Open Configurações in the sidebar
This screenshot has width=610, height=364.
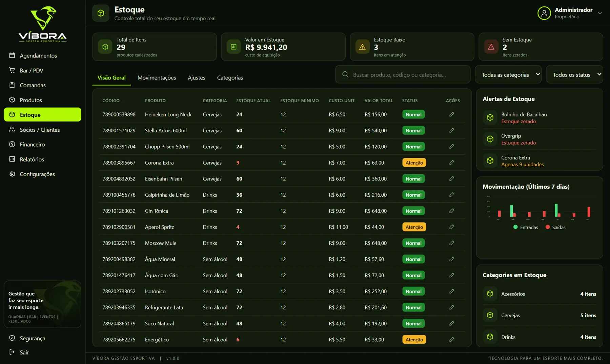pyautogui.click(x=42, y=174)
